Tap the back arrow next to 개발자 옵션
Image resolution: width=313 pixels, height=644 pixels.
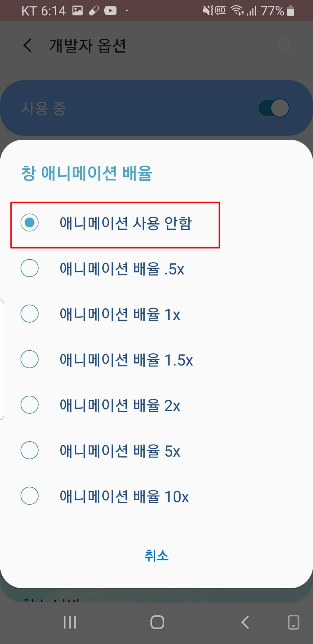28,46
